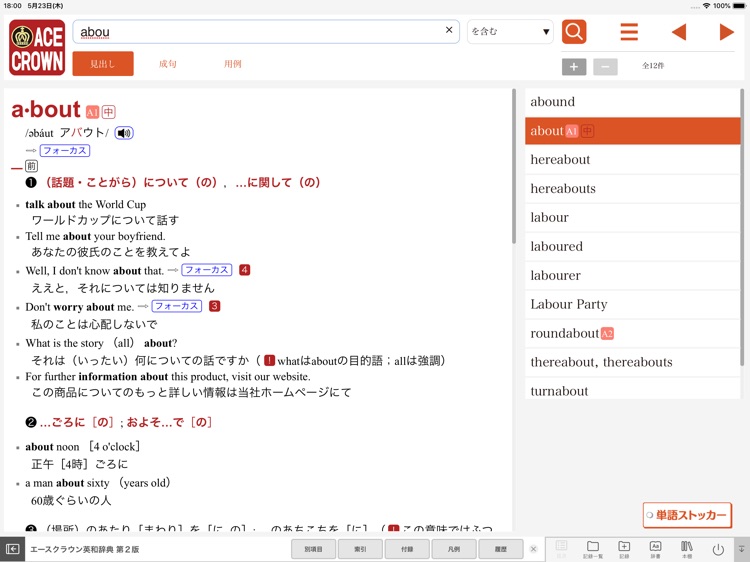The height and width of the screenshot is (562, 750).
Task: Open the 本棚 bookshelf icon
Action: (x=687, y=549)
